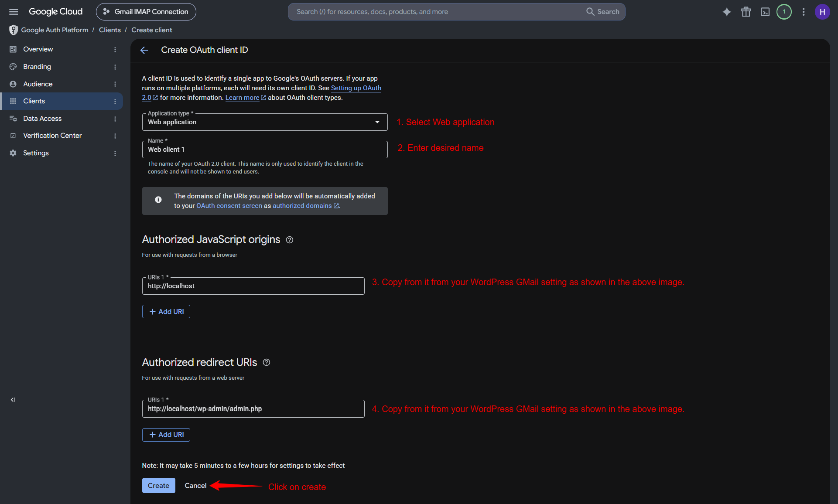Viewport: 838px width, 504px height.
Task: Open the free trial gift icon
Action: pos(746,12)
